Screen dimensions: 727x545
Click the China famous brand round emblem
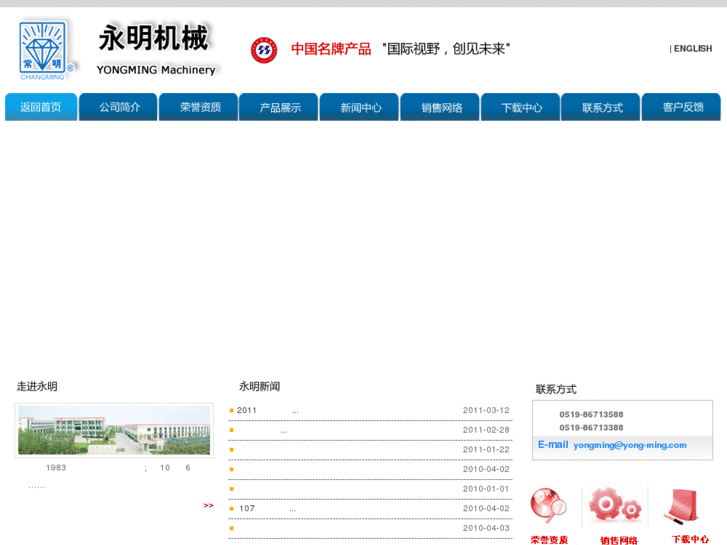pos(264,50)
